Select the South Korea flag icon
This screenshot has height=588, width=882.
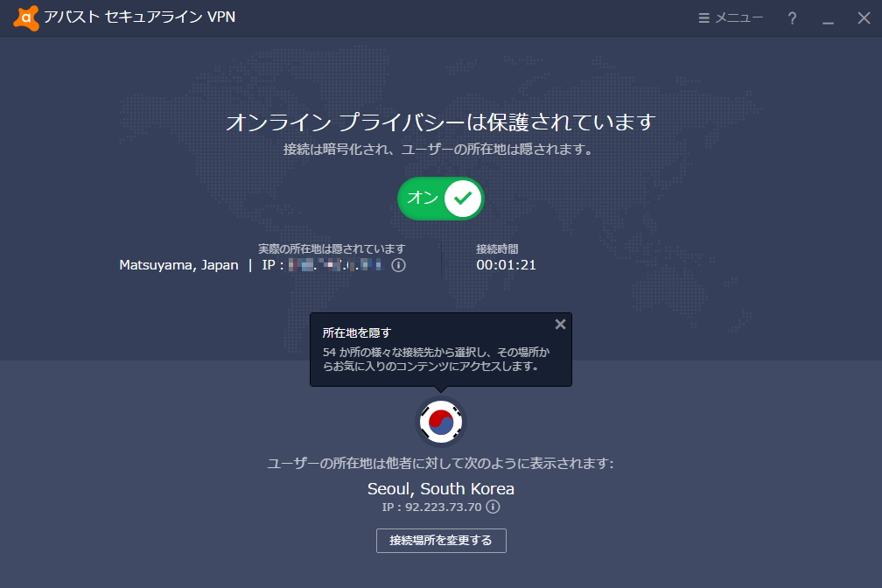pos(441,421)
